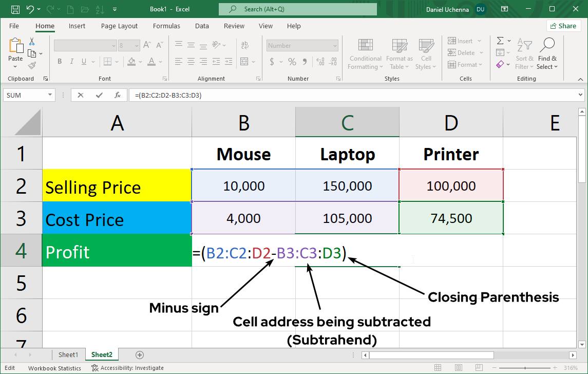Image resolution: width=588 pixels, height=374 pixels.
Task: Switch to the Formulas ribbon tab
Action: (x=166, y=26)
